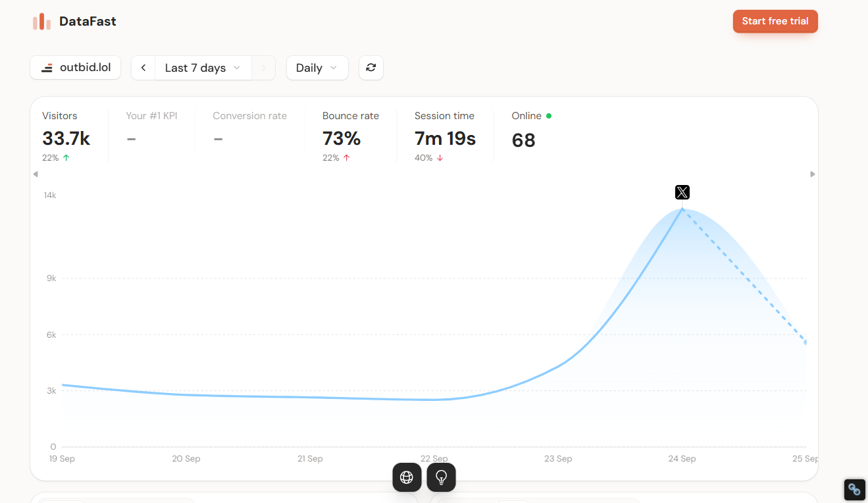The image size is (868, 503).
Task: Click the X (Twitter) marker on chart peak
Action: pyautogui.click(x=682, y=192)
